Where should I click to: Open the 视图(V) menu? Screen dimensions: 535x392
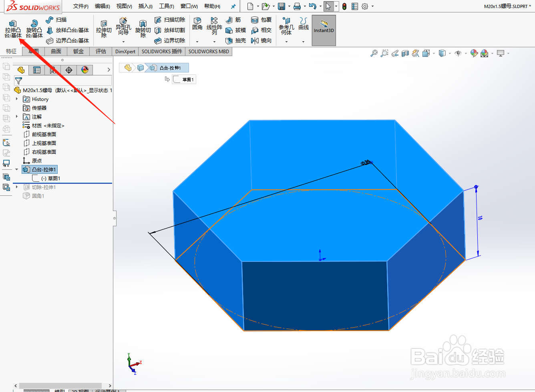click(124, 6)
